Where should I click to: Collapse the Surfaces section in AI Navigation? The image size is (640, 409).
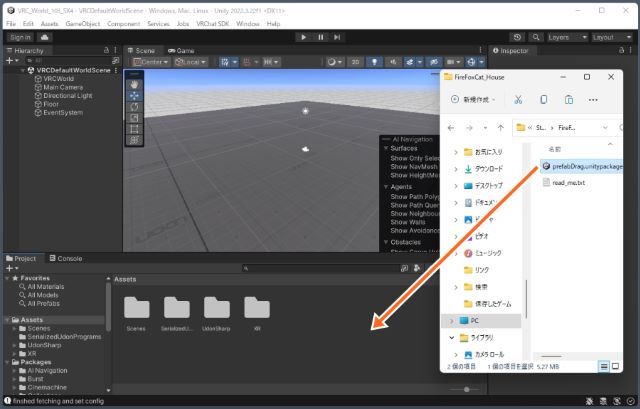tap(386, 148)
